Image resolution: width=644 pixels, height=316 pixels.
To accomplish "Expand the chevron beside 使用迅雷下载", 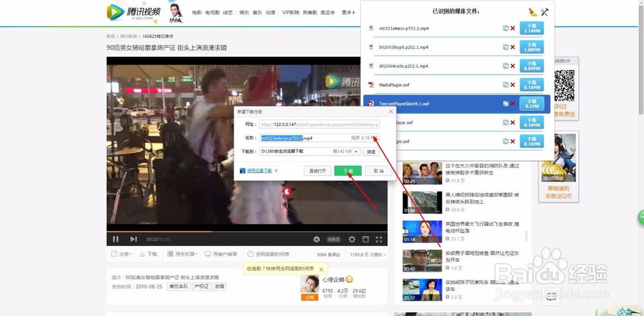I will (276, 171).
